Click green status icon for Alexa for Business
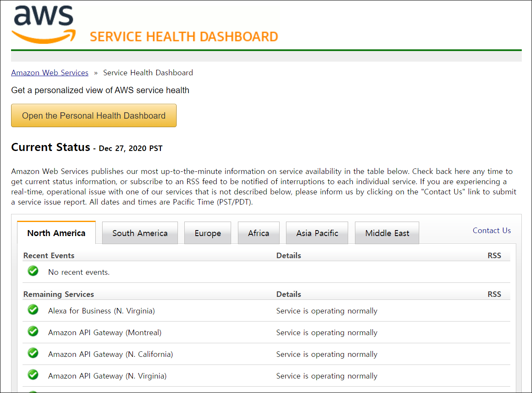 (x=33, y=310)
